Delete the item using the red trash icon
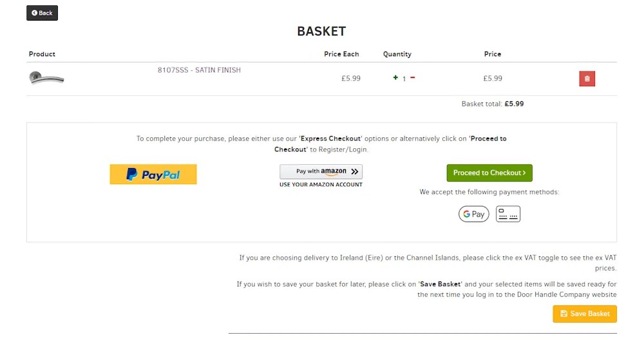The width and height of the screenshot is (644, 344). point(587,79)
